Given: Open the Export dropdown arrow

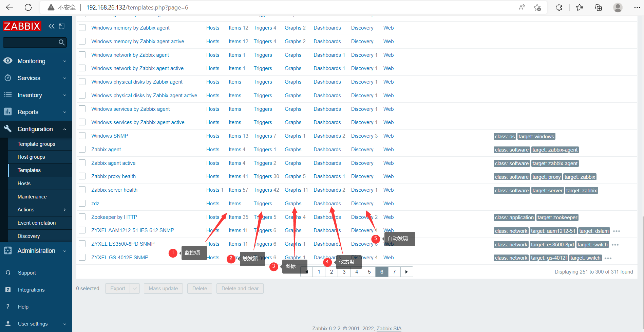Looking at the screenshot, I should click(x=135, y=289).
